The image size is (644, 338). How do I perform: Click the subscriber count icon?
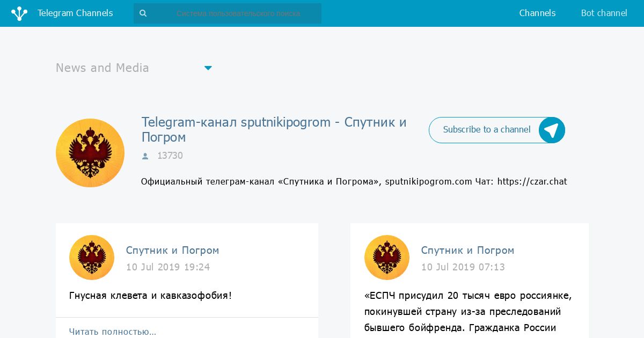(145, 156)
